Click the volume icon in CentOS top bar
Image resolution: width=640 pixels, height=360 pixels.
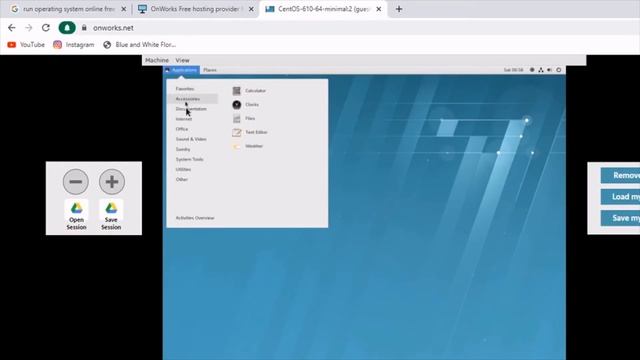(x=550, y=70)
